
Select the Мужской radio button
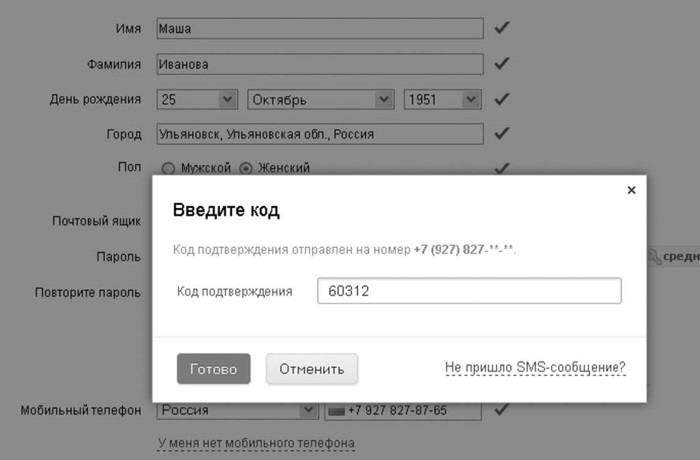click(168, 168)
